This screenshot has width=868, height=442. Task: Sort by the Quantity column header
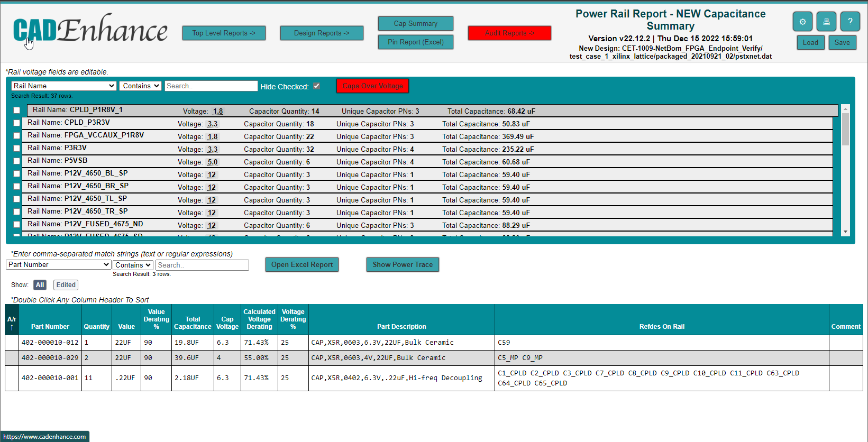click(97, 319)
